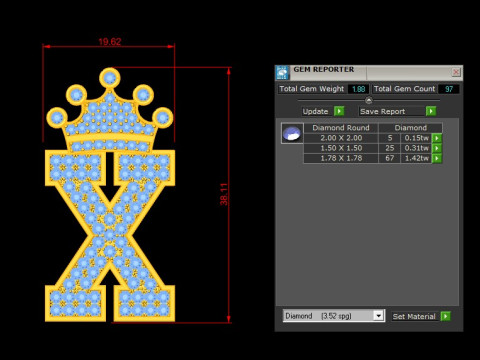Image resolution: width=480 pixels, height=360 pixels.
Task: Click the gem count cell showing 25
Action: 390,148
